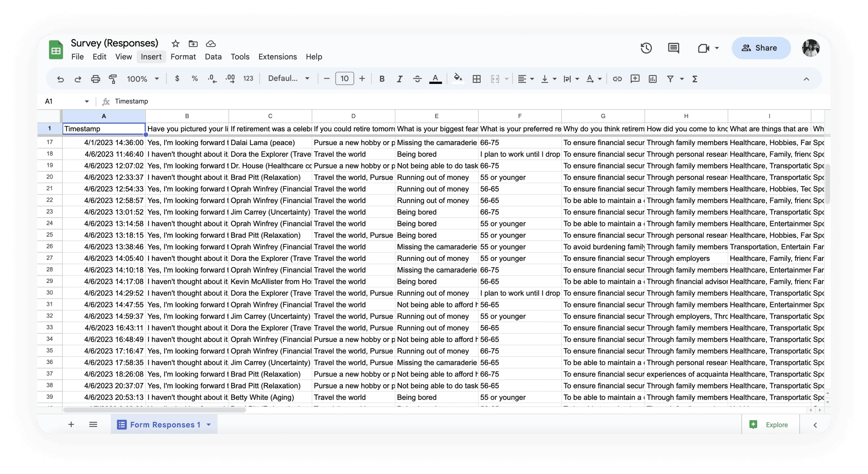
Task: Move document with folder icon
Action: pos(193,44)
